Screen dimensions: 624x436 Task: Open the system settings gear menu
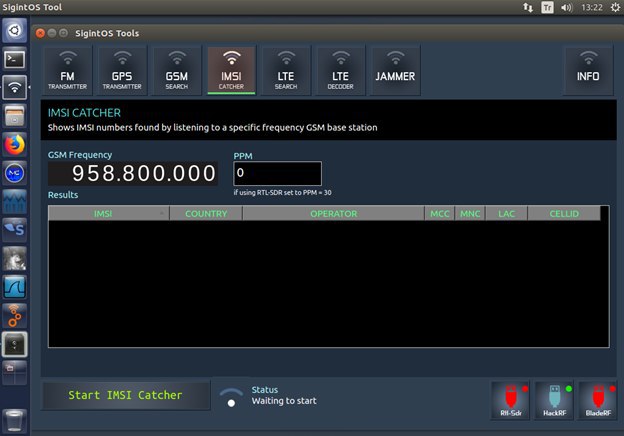click(x=615, y=7)
